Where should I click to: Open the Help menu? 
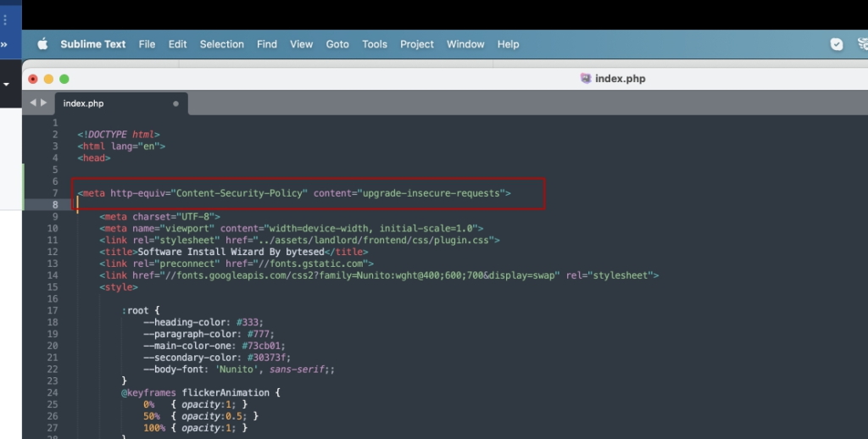[x=509, y=44]
